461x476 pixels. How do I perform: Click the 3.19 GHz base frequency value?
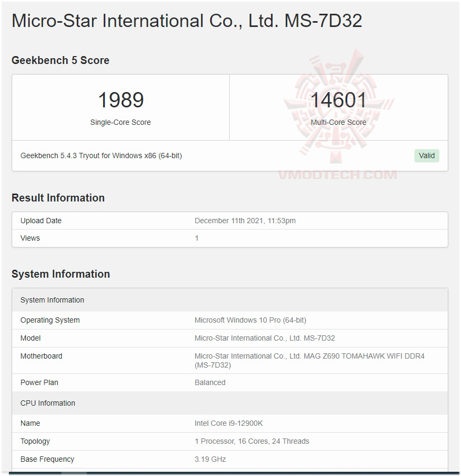coord(210,459)
